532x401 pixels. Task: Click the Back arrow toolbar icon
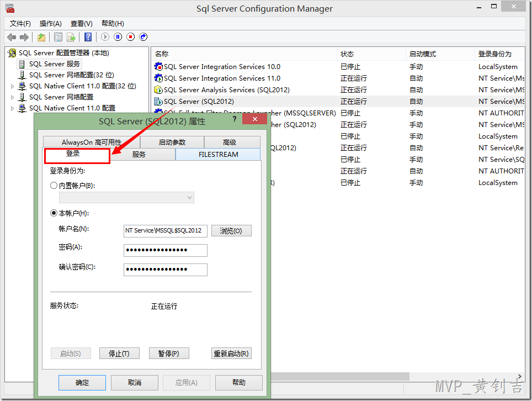12,37
